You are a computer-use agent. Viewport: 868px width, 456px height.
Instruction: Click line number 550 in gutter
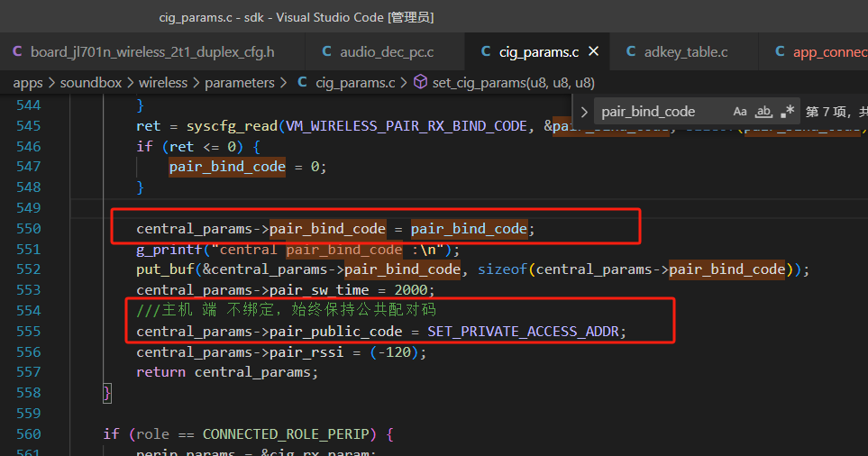click(x=28, y=229)
